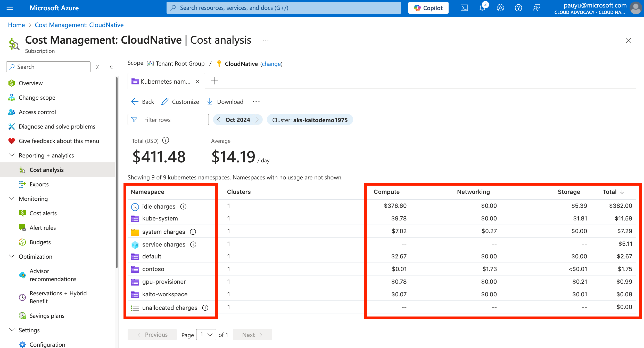Screen dimensions: 644x348
Task: Go to previous month before Oct 2024
Action: pos(219,120)
